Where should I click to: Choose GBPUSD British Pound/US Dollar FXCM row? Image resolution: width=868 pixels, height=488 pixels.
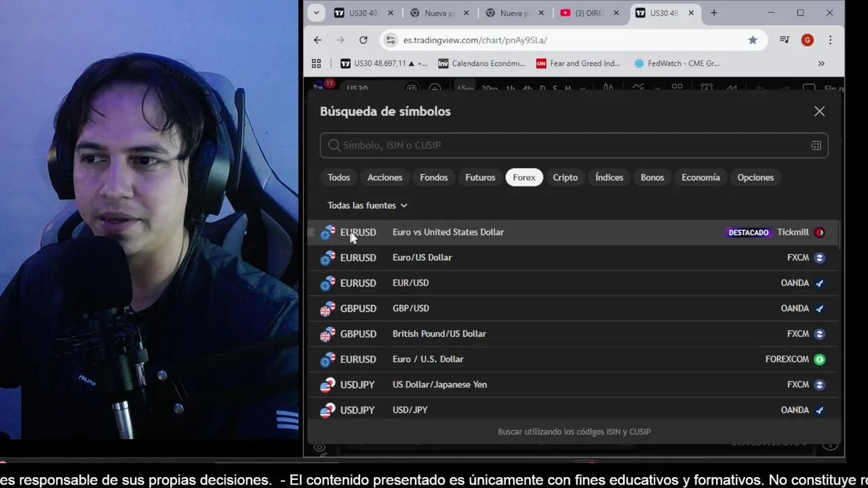574,333
